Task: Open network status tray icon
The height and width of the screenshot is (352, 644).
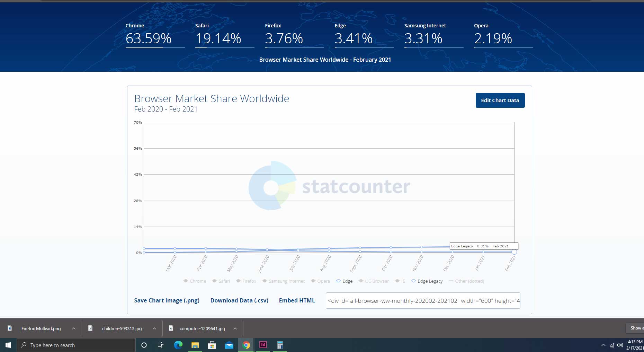Action: click(x=612, y=345)
